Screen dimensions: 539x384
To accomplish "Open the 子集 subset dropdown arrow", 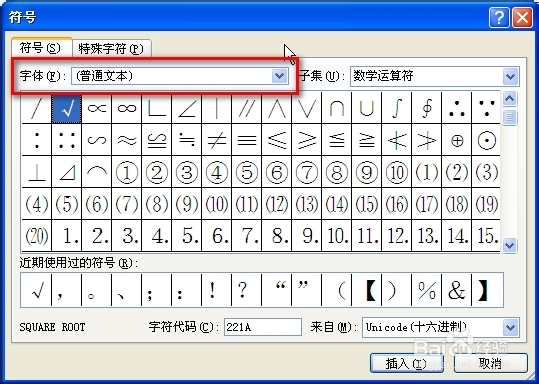I will click(510, 76).
